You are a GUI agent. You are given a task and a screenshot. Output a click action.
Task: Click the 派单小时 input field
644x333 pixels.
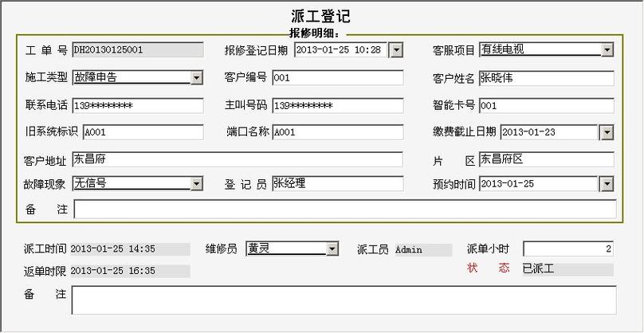click(568, 249)
